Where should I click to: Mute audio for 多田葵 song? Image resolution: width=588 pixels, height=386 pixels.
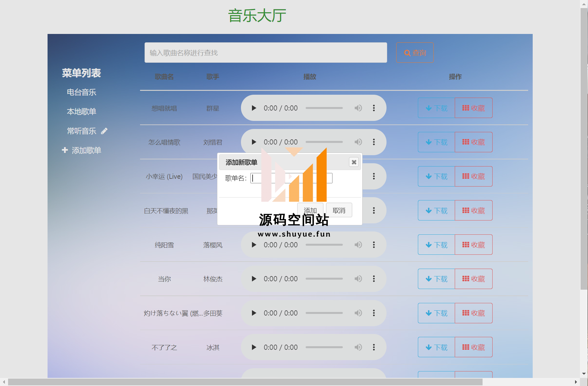[x=358, y=313]
